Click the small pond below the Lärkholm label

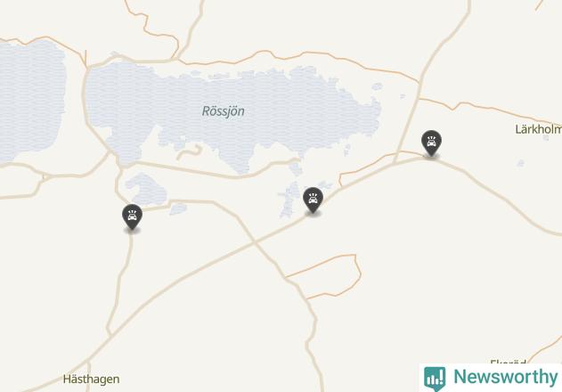[x=521, y=164]
